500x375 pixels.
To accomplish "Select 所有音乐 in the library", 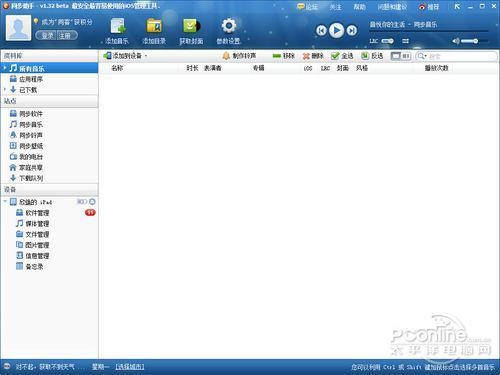I will (x=49, y=68).
